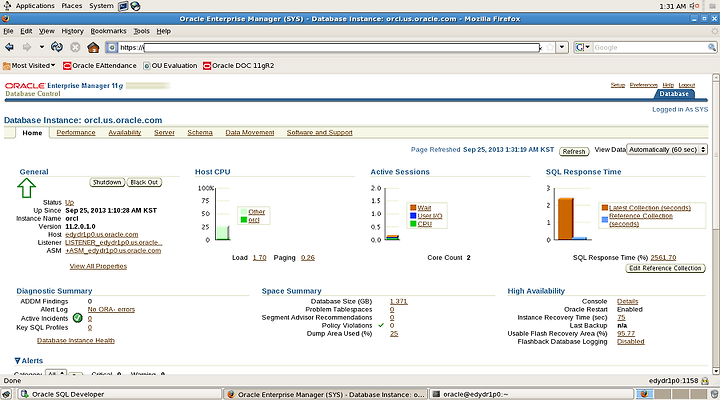The image size is (720, 400).
Task: Click the Active Incidents green check icon
Action: tap(78, 318)
